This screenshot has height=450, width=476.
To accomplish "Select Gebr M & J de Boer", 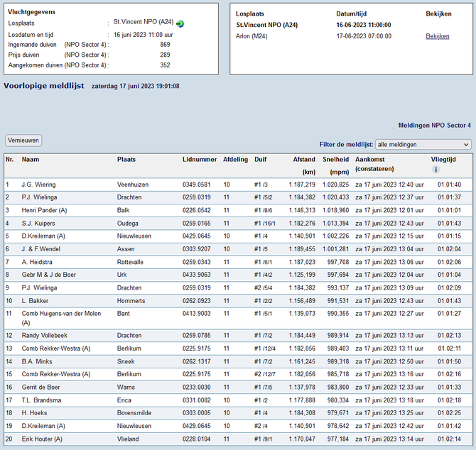I will (x=48, y=275).
